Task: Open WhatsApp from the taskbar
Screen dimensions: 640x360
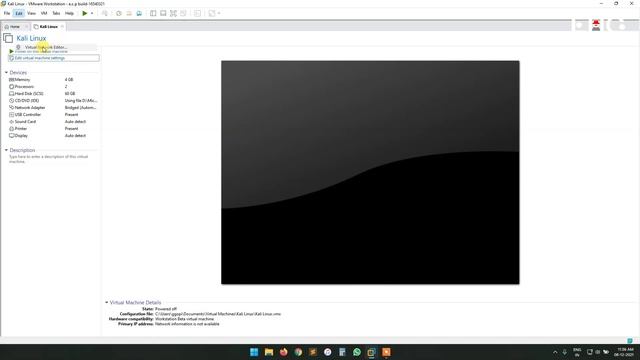Action: pos(357,352)
